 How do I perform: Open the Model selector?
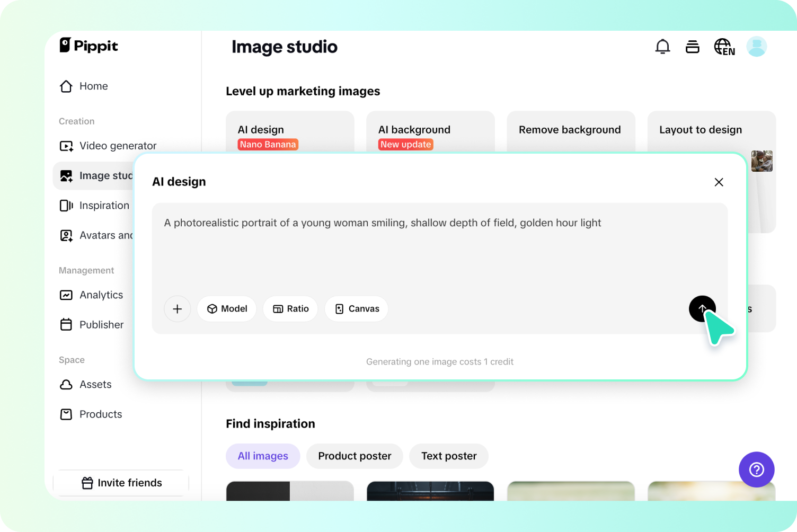[x=227, y=309]
